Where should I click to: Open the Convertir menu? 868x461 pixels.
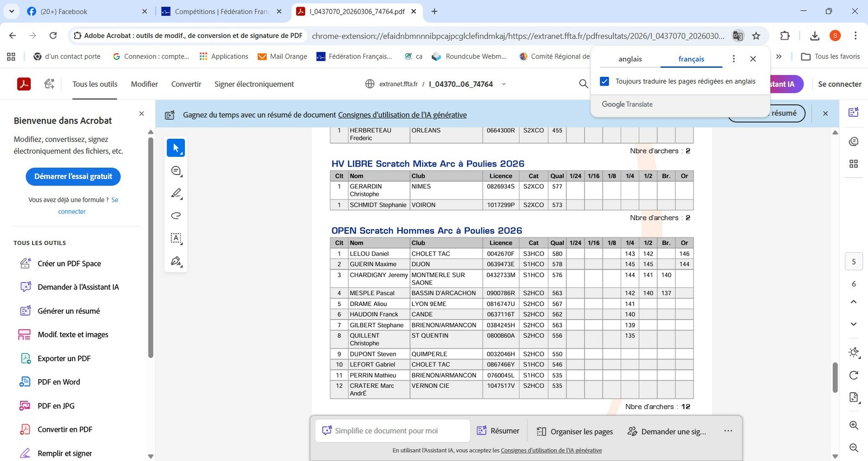186,84
